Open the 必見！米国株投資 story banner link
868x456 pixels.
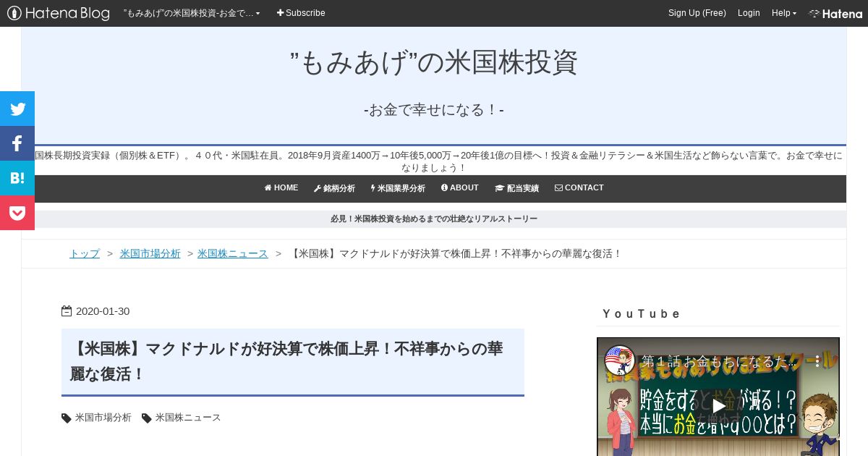pos(434,219)
